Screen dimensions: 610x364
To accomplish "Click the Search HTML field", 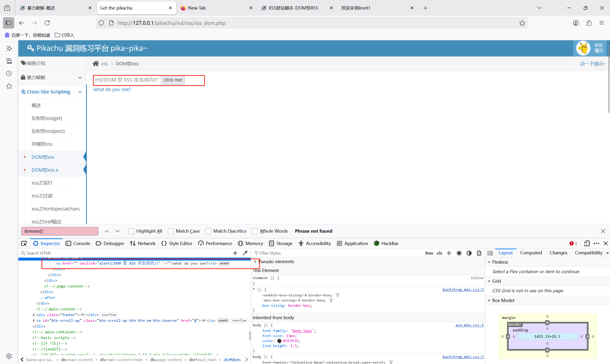I will pos(125,253).
